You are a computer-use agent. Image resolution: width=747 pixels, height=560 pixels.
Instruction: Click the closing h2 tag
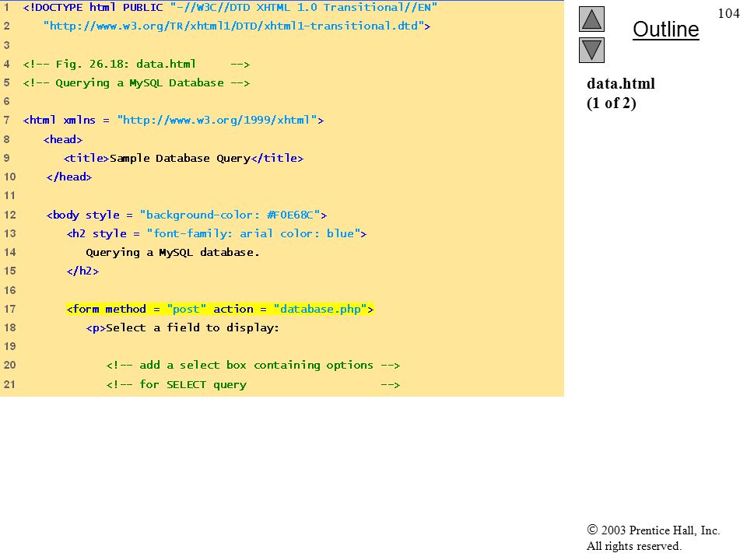click(x=83, y=271)
